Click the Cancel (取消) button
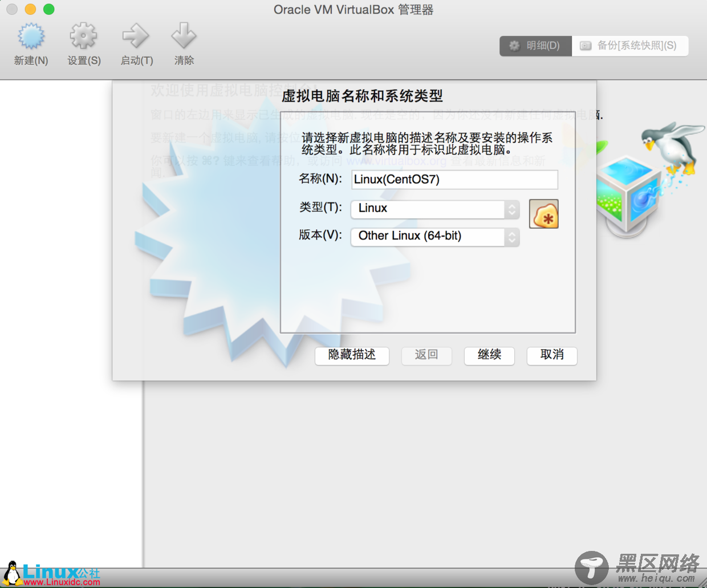 click(x=552, y=355)
